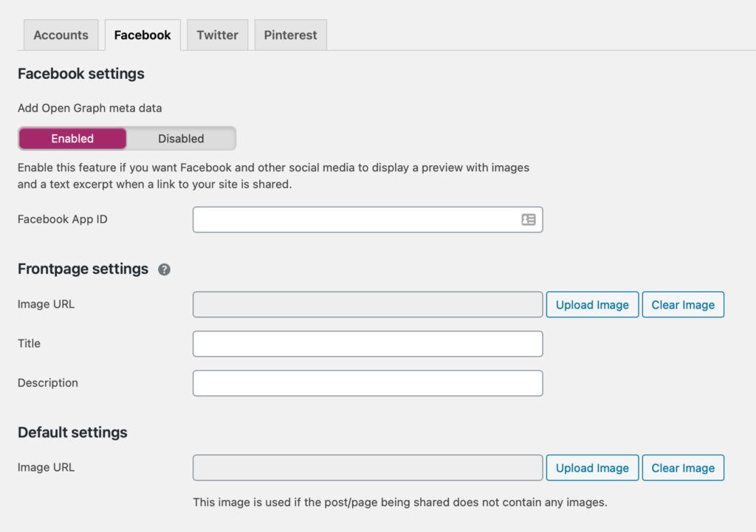Click the 'Frontpage settings' heading text
Image resolution: width=756 pixels, height=532 pixels.
pos(83,269)
